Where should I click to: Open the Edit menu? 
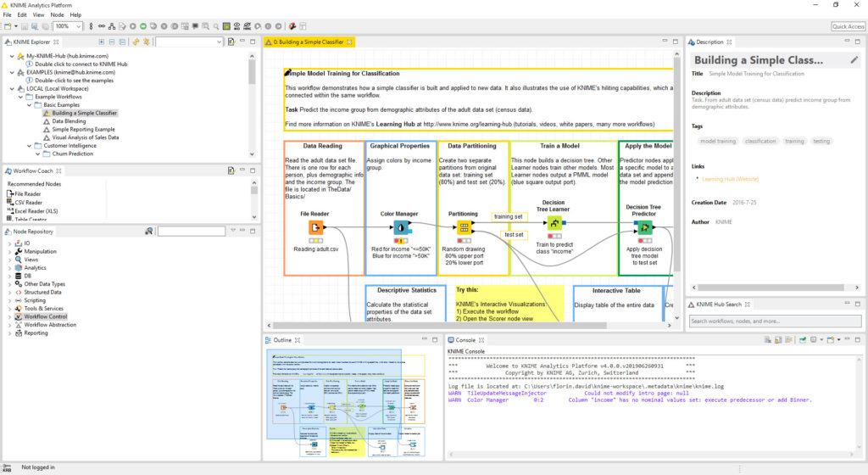(22, 15)
